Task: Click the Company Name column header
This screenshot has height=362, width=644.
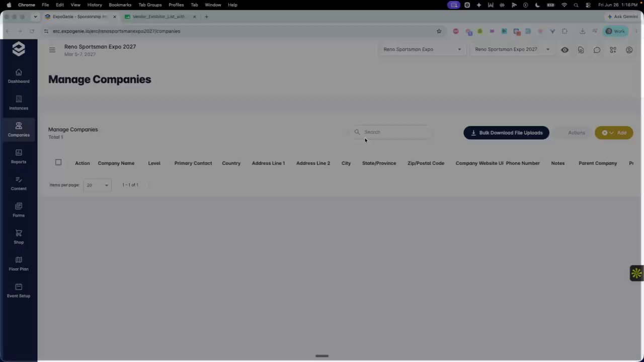Action: 116,163
